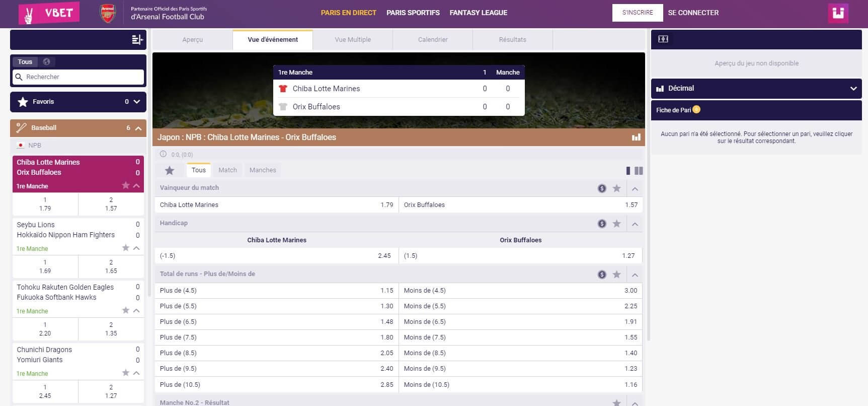868x406 pixels.
Task: Open PARIS SPORTIFS menu
Action: click(413, 13)
